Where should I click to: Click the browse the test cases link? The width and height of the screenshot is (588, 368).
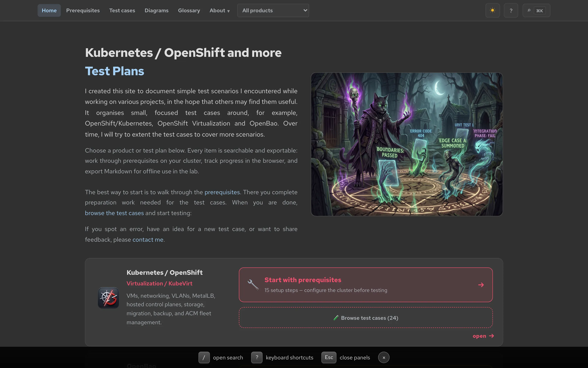115,213
